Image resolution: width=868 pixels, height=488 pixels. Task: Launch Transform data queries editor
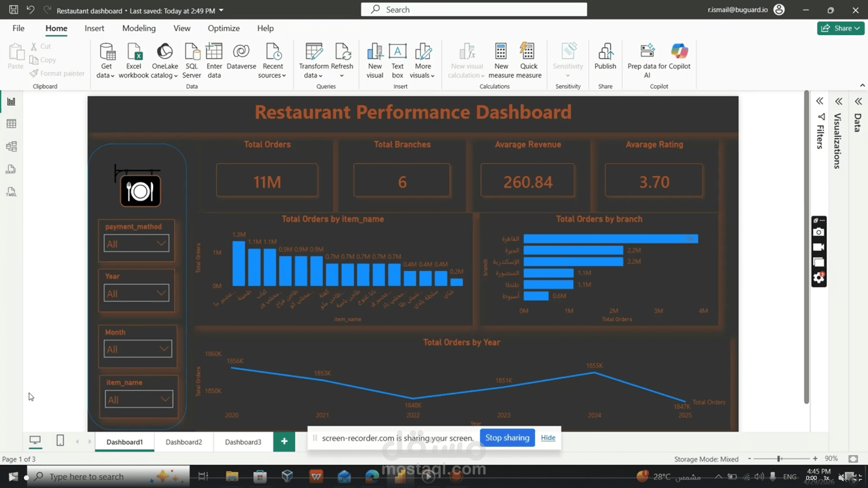pyautogui.click(x=314, y=61)
